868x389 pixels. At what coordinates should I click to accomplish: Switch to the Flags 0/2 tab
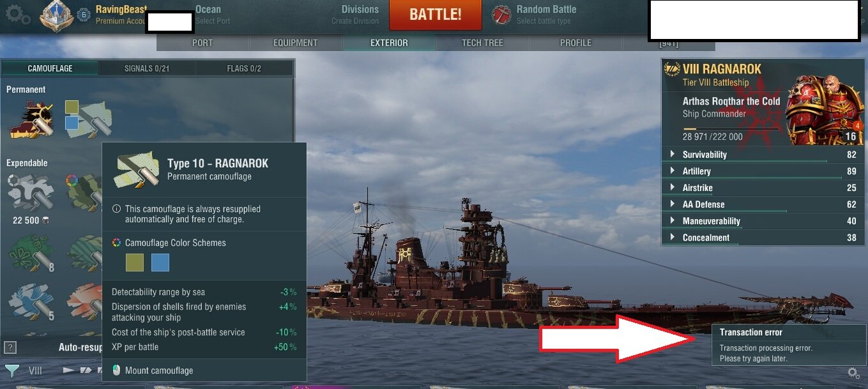[x=244, y=68]
